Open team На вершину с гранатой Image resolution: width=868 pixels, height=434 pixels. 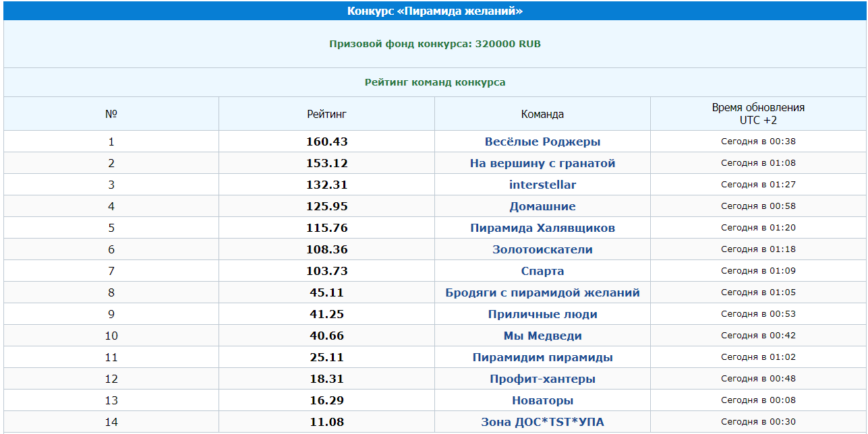click(x=542, y=163)
